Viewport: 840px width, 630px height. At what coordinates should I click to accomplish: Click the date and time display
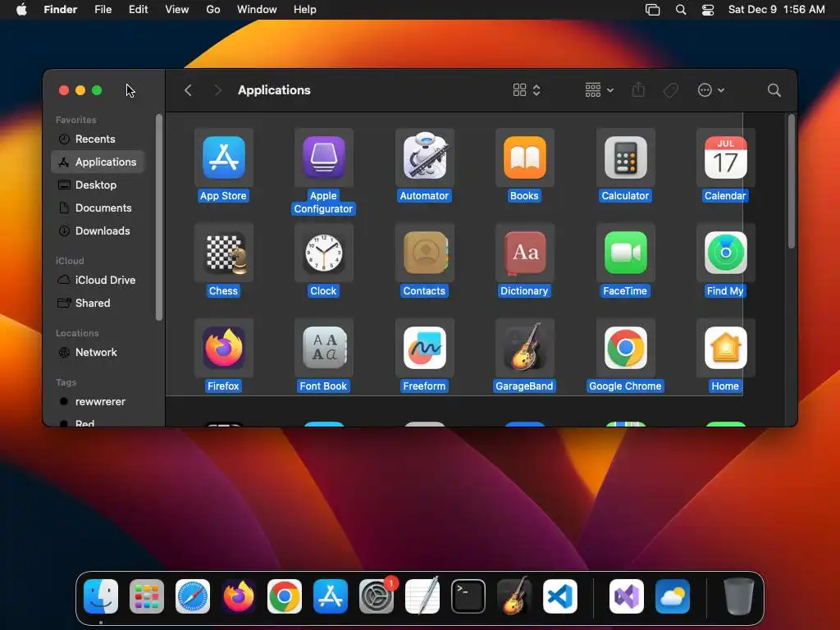[776, 10]
